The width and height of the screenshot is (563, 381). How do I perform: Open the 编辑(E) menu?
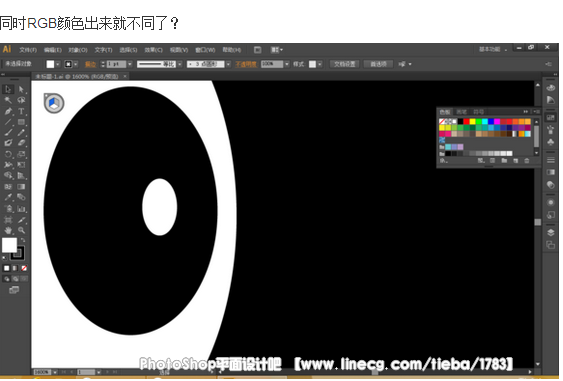53,50
